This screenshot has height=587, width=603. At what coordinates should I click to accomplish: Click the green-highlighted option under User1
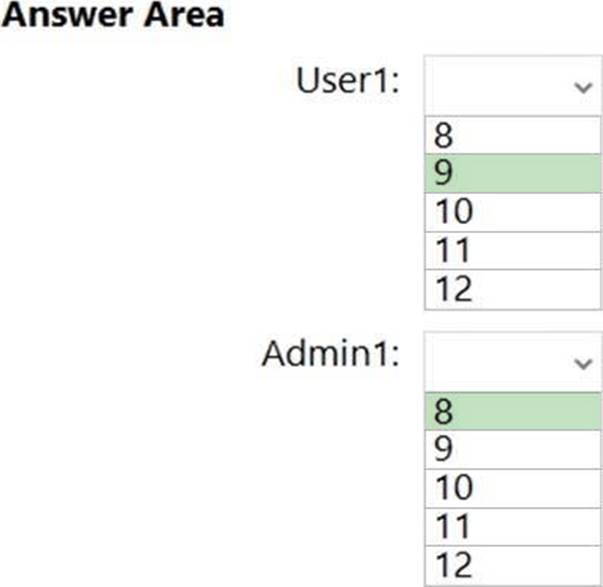(x=512, y=174)
